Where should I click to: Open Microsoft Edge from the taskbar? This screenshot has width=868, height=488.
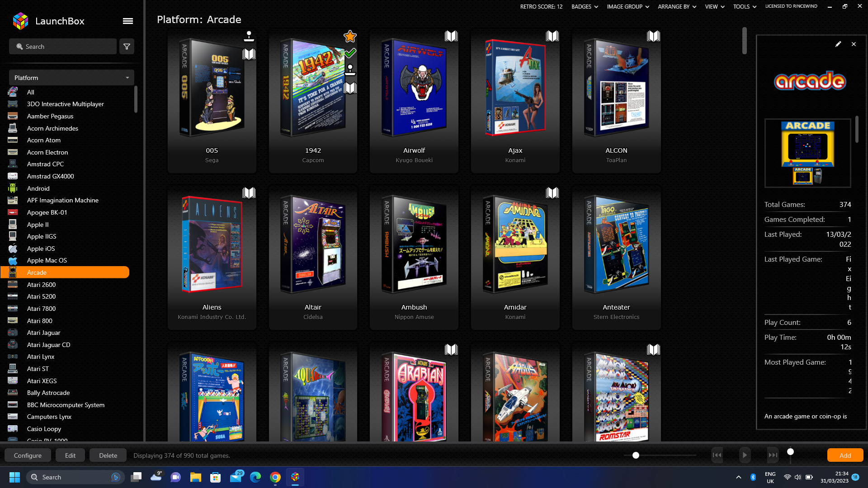tap(255, 477)
